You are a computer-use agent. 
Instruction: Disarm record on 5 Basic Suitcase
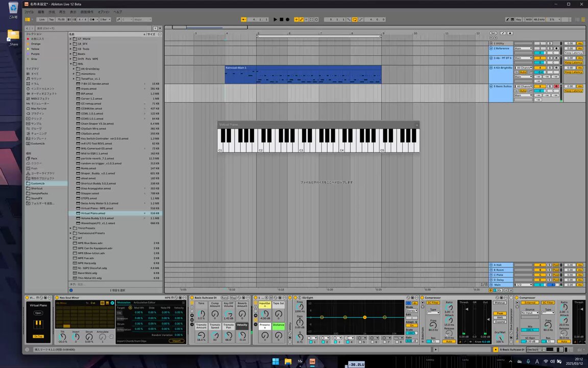pyautogui.click(x=556, y=86)
